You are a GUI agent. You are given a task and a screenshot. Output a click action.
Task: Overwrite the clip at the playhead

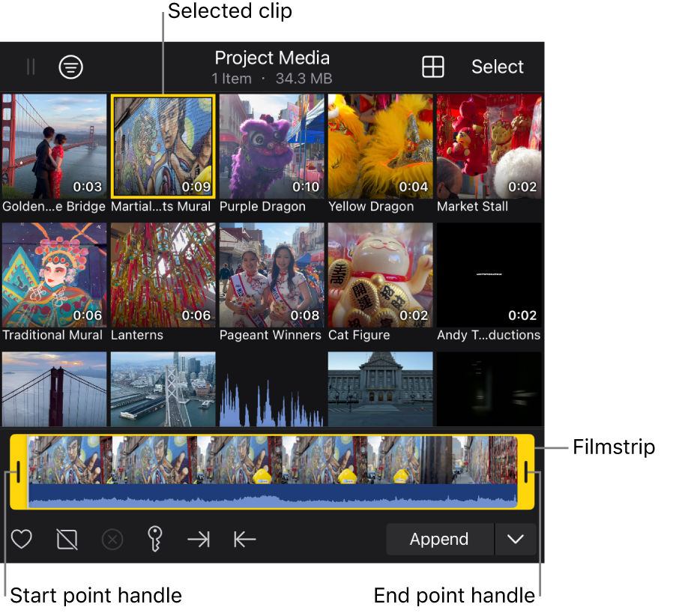(x=244, y=539)
